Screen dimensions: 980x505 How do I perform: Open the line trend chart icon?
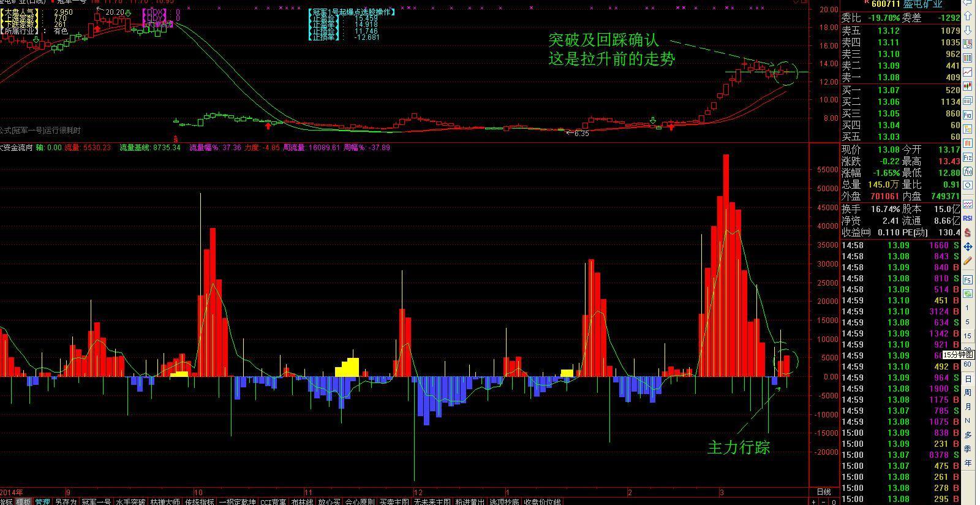(x=968, y=72)
